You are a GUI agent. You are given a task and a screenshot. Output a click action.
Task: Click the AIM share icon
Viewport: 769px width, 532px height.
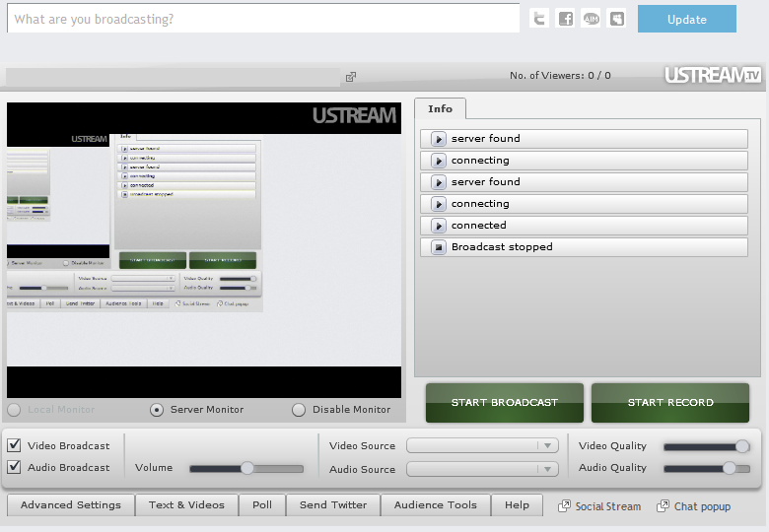pyautogui.click(x=591, y=19)
